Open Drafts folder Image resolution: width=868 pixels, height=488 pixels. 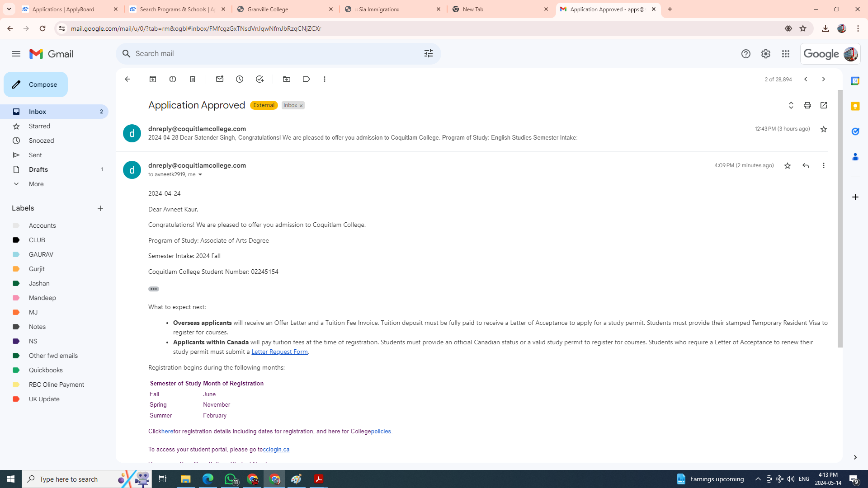pos(54,169)
